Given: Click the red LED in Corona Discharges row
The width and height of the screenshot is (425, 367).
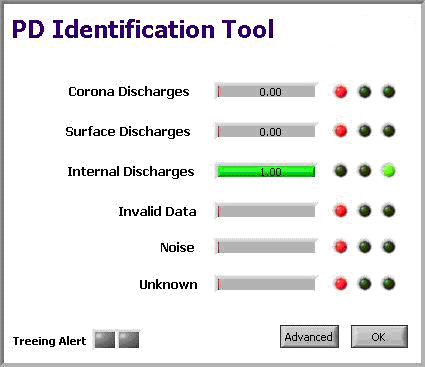Looking at the screenshot, I should point(341,91).
